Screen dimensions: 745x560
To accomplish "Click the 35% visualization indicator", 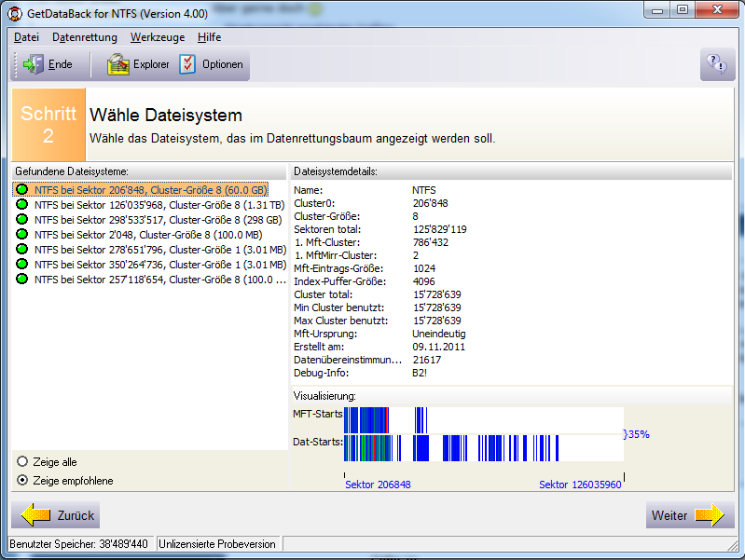I will pos(637,434).
